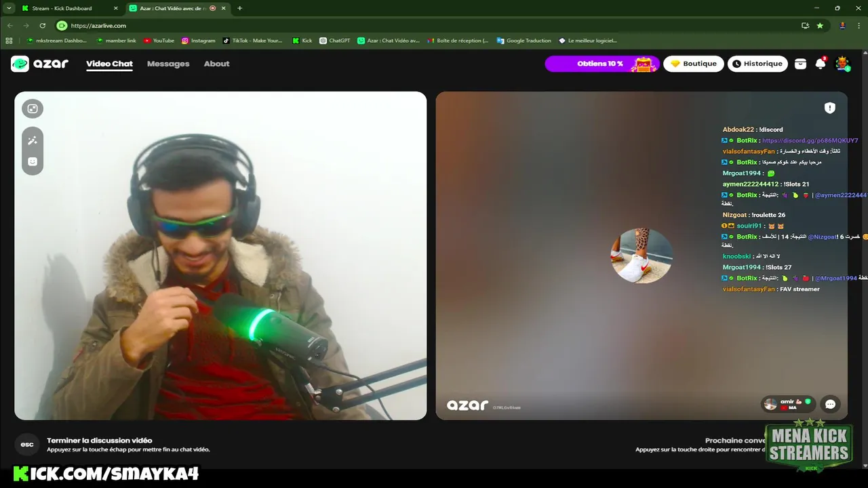Toggle fullscreen on local video
The height and width of the screenshot is (488, 868).
pyautogui.click(x=32, y=108)
